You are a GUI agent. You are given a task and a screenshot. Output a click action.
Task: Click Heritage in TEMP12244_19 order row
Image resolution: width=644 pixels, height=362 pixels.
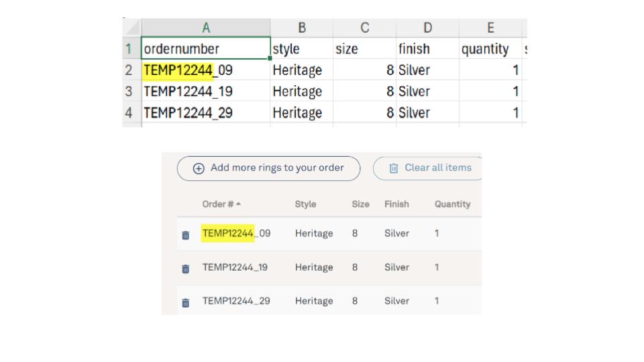pyautogui.click(x=314, y=267)
